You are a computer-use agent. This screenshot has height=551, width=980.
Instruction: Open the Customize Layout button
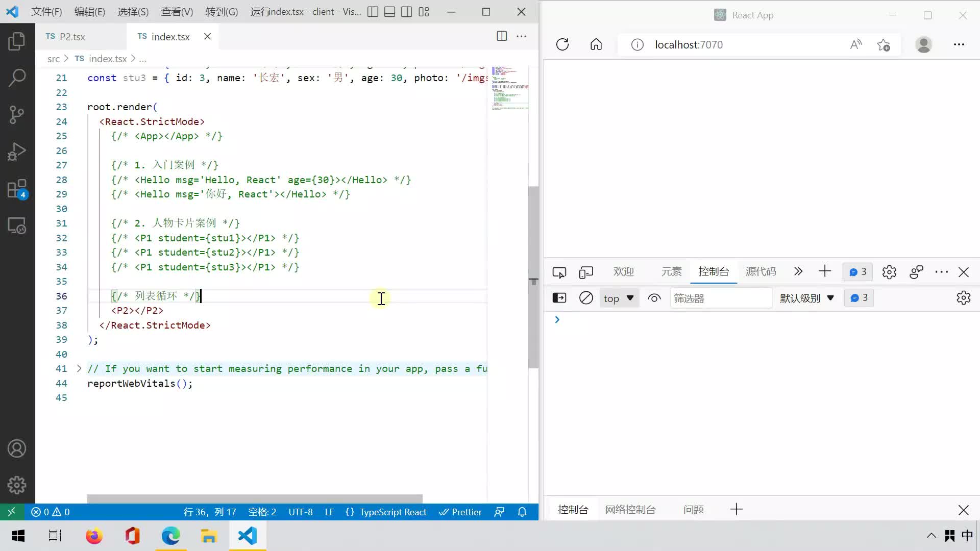click(424, 12)
